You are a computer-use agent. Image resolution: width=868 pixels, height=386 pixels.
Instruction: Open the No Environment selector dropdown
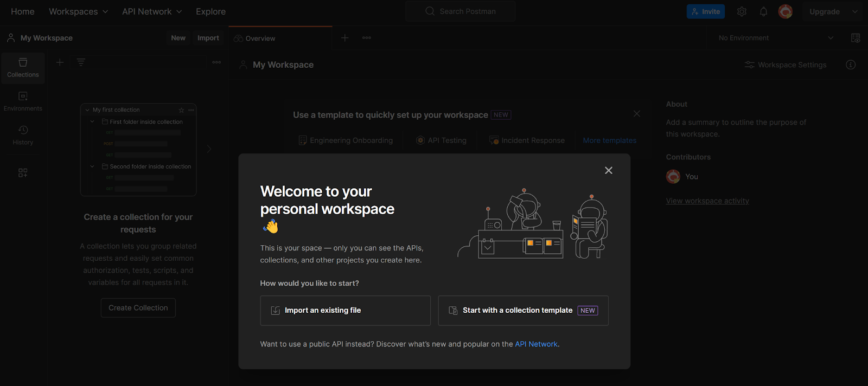pyautogui.click(x=775, y=38)
